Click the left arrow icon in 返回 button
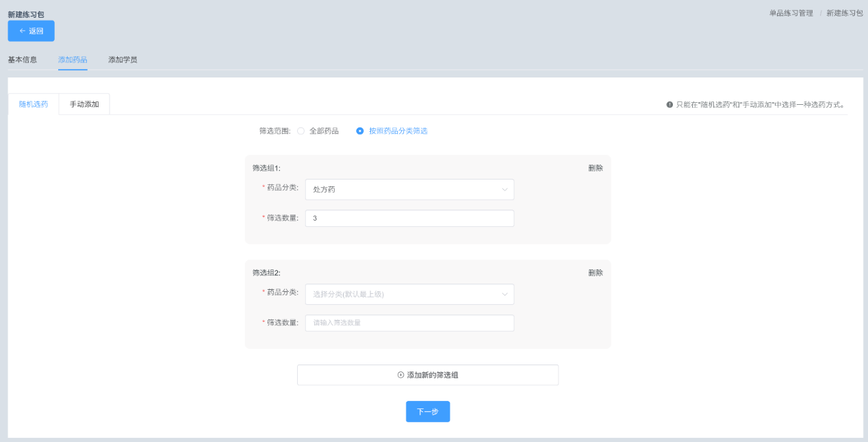This screenshot has height=442, width=868. tap(23, 31)
